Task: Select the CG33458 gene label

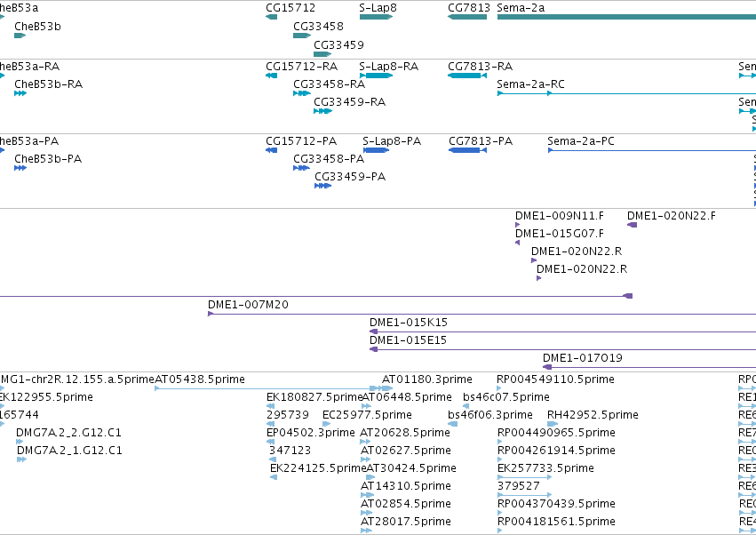Action: click(x=318, y=26)
